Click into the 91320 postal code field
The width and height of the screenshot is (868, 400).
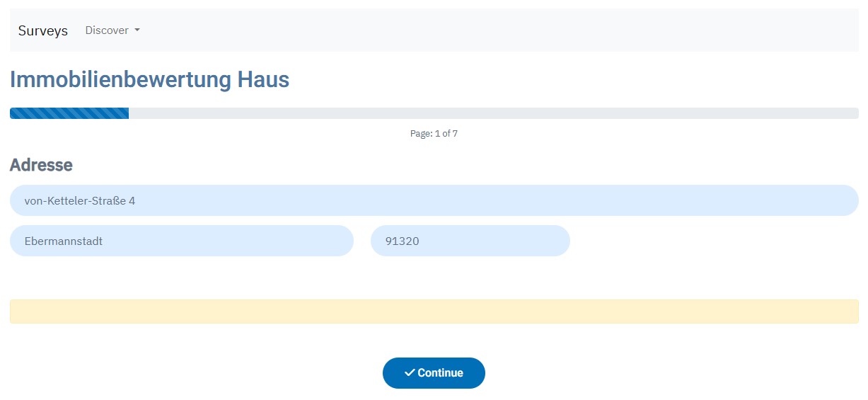[x=470, y=241]
